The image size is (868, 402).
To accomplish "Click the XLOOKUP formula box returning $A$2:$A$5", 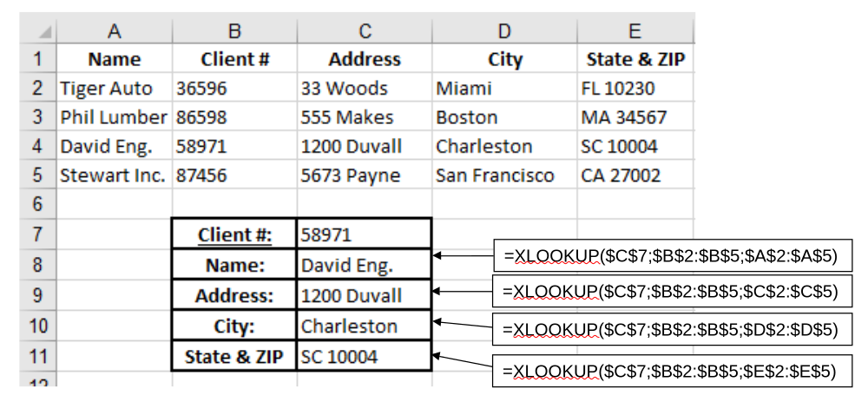I will 672,256.
